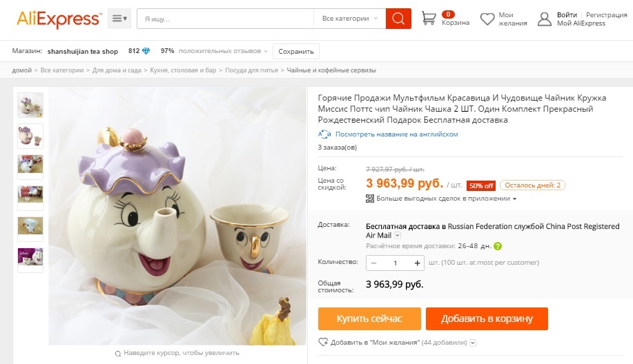
Task: Click the wishlist heart icon in header
Action: click(487, 19)
